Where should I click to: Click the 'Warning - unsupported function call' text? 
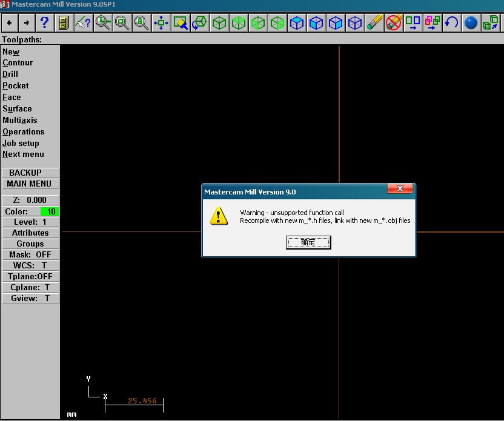tap(292, 213)
